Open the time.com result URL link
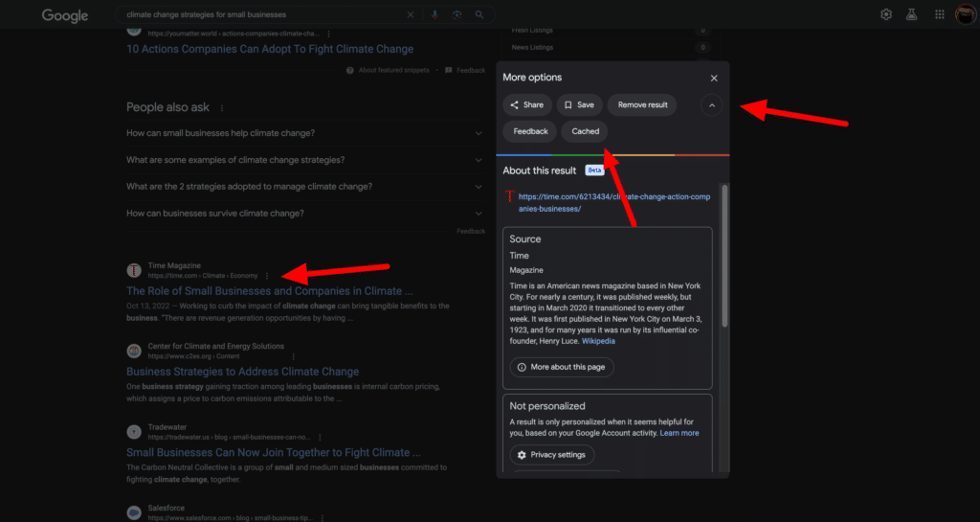Viewport: 980px width, 522px height. click(x=613, y=202)
